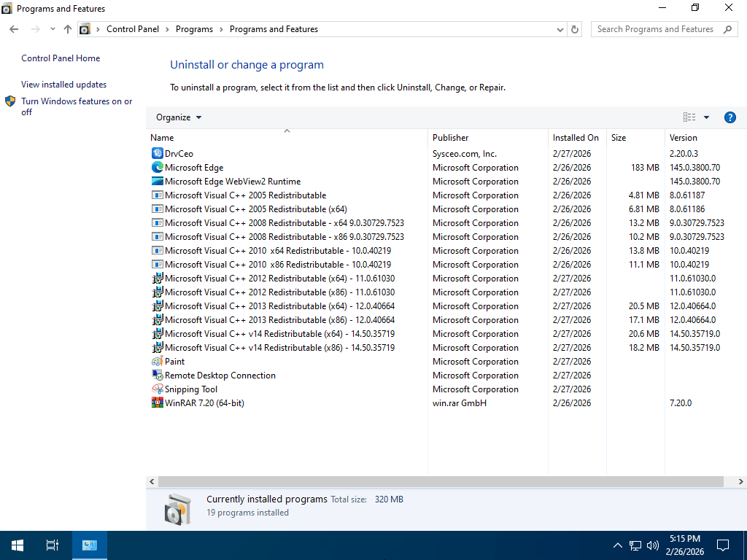Click the volume speaker tray icon
Image resolution: width=747 pixels, height=560 pixels.
point(653,545)
